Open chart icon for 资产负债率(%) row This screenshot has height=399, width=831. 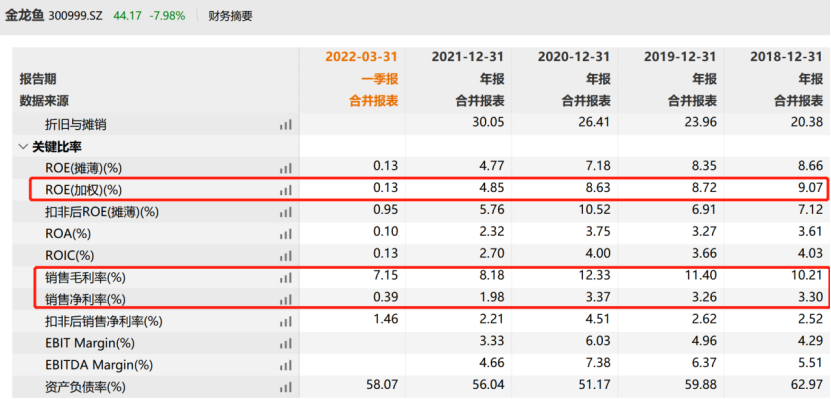click(286, 387)
